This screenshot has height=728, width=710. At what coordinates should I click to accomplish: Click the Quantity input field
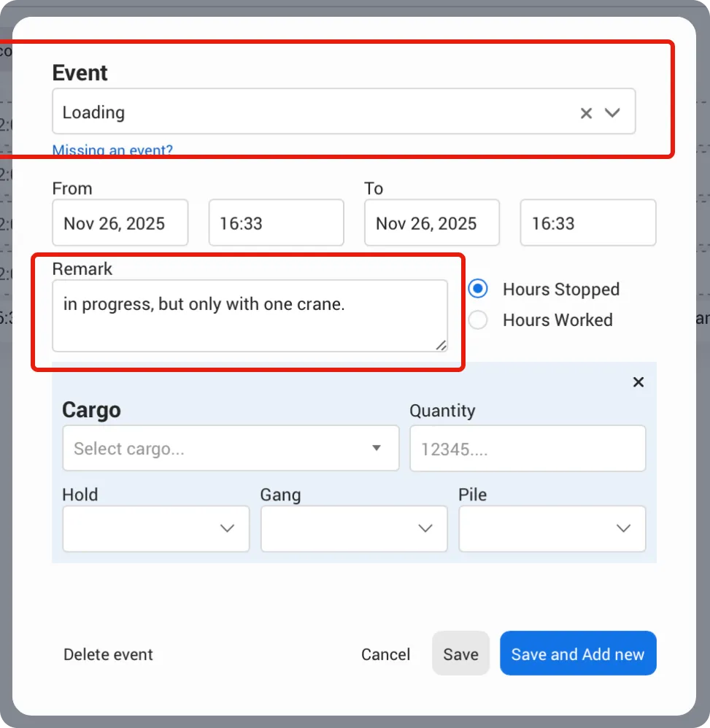tap(528, 449)
